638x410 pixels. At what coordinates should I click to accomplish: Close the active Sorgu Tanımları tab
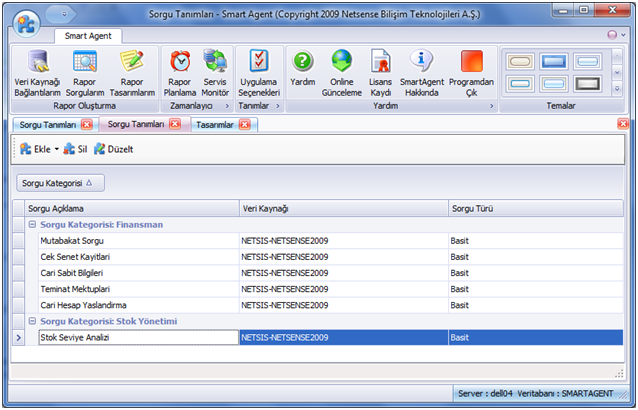tap(175, 124)
